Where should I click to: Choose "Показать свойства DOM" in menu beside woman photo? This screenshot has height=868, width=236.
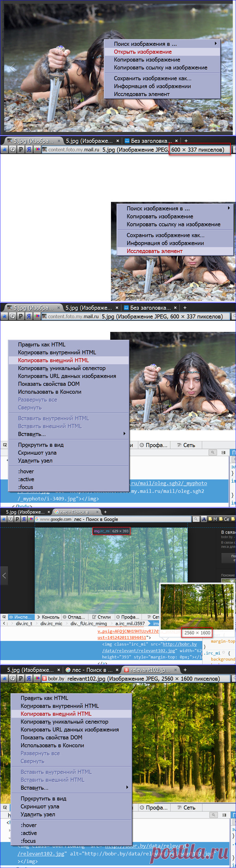tap(68, 384)
